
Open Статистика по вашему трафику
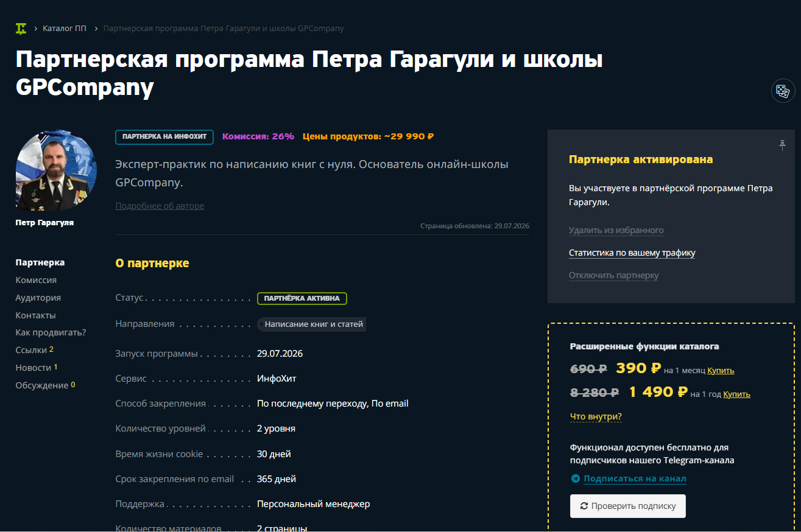click(x=632, y=253)
